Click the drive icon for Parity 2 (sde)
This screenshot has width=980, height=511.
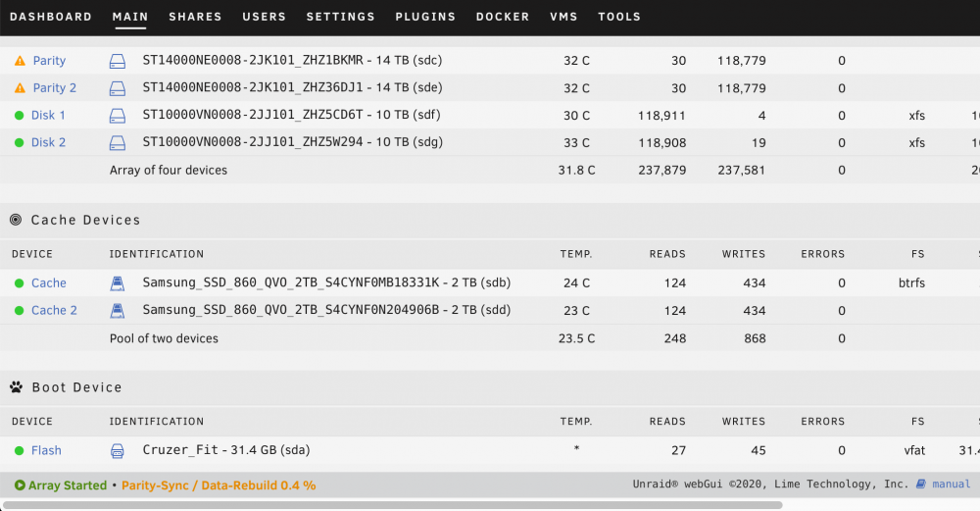tap(118, 88)
